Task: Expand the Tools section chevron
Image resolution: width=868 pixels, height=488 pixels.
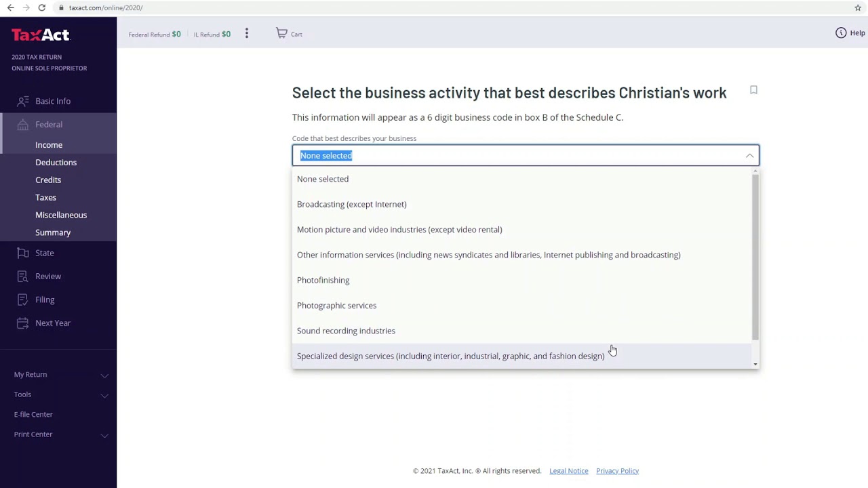Action: (104, 394)
